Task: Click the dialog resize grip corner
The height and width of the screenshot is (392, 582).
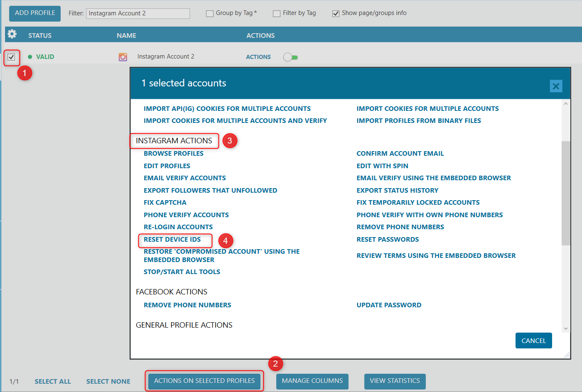Action: (x=566, y=355)
